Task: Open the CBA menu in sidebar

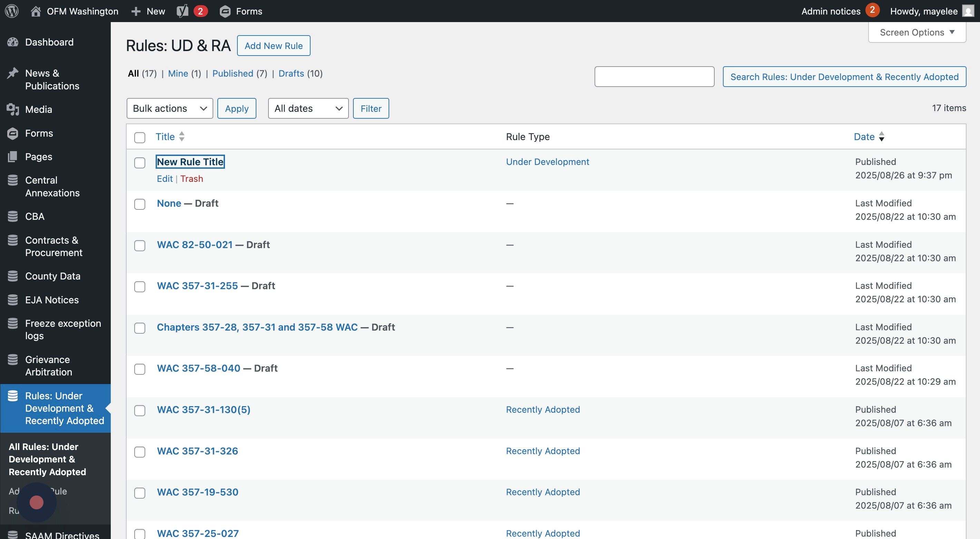Action: tap(35, 216)
